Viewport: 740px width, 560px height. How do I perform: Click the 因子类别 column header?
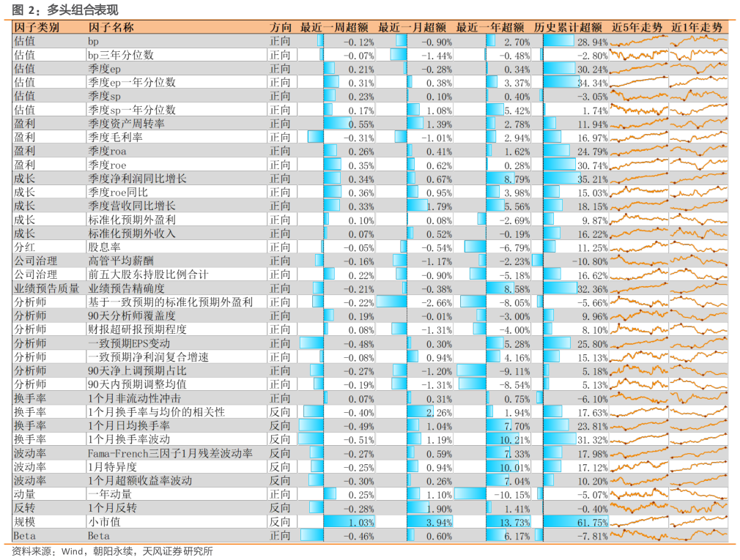[37, 27]
